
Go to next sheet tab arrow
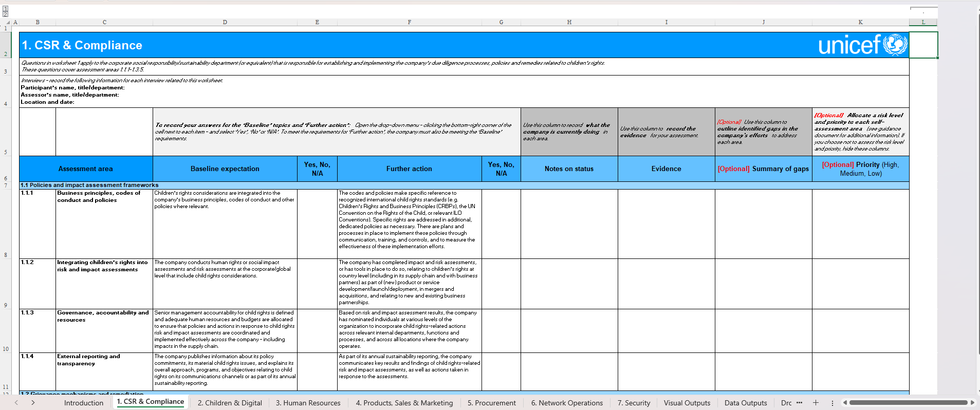[33, 403]
